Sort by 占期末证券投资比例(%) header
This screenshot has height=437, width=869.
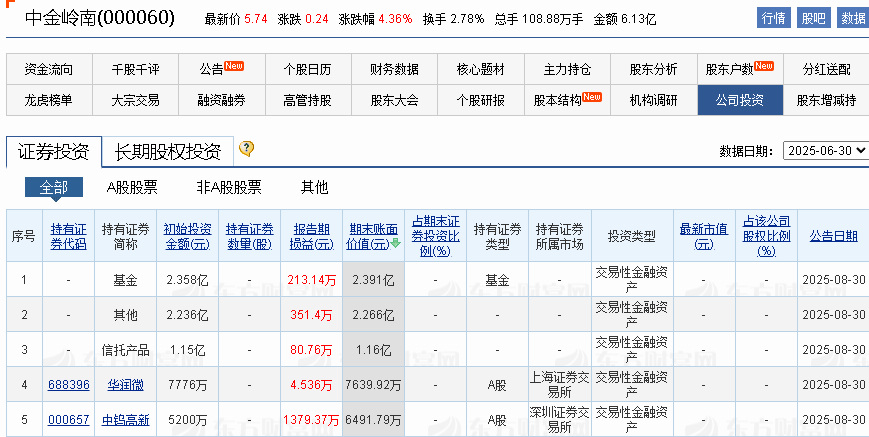(436, 237)
